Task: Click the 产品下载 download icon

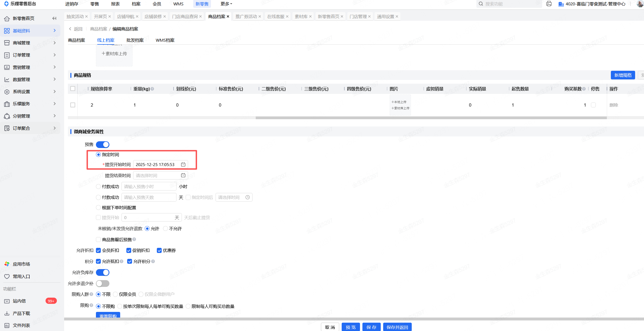Action: [x=7, y=313]
